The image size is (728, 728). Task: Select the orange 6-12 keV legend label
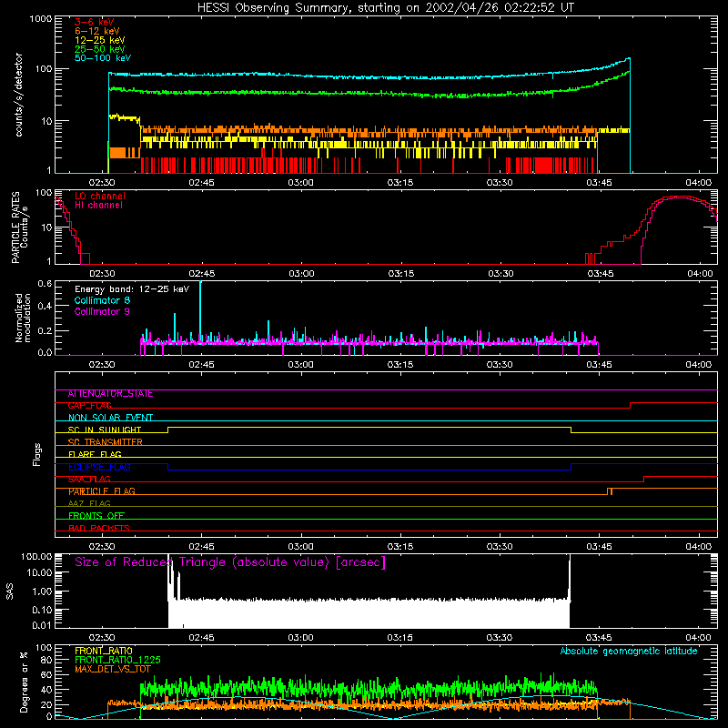(x=97, y=31)
